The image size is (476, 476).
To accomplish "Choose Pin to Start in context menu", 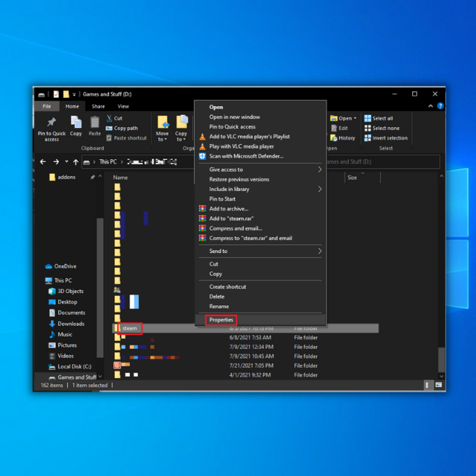I will (260, 199).
